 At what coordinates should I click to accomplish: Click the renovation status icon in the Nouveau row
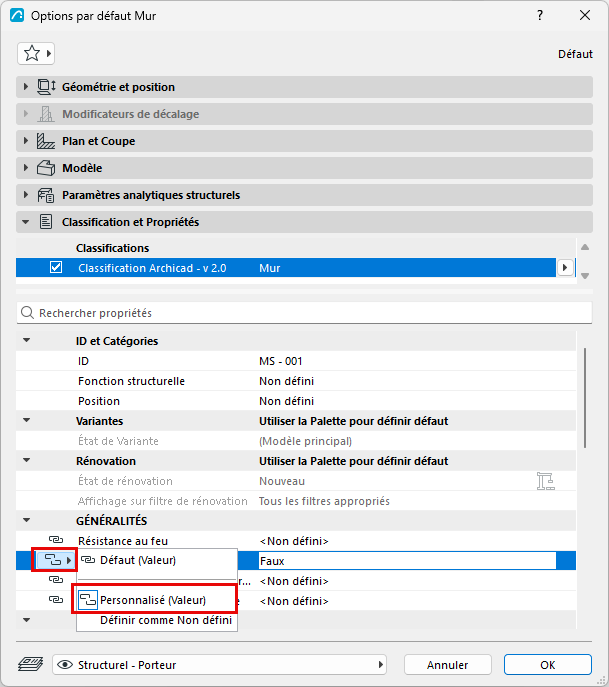pos(545,481)
